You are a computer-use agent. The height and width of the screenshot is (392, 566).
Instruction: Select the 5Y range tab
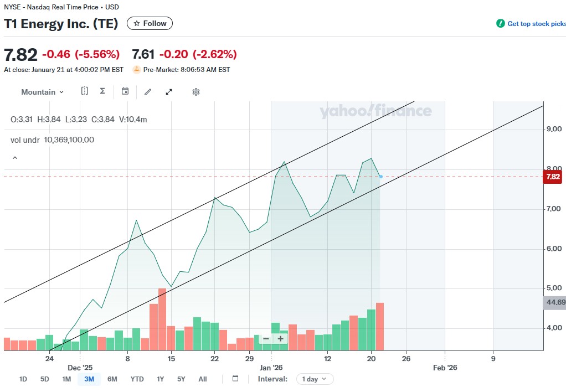click(181, 379)
